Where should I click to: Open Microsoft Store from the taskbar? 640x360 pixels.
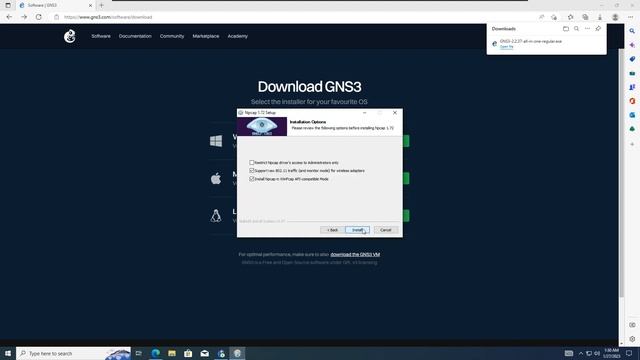pyautogui.click(x=188, y=353)
